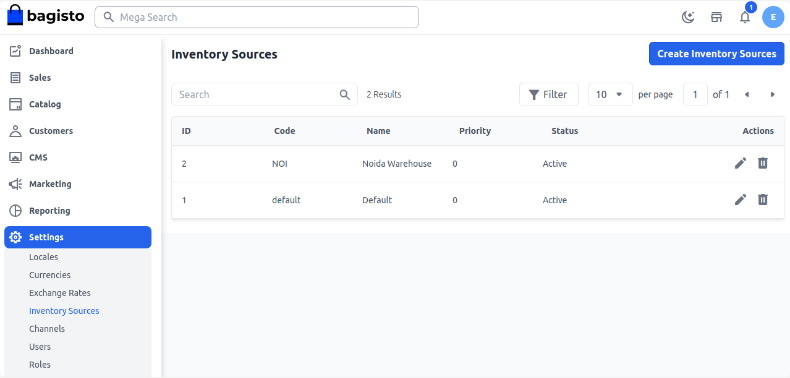Click the Sales list icon
This screenshot has height=378, width=790.
[x=16, y=78]
